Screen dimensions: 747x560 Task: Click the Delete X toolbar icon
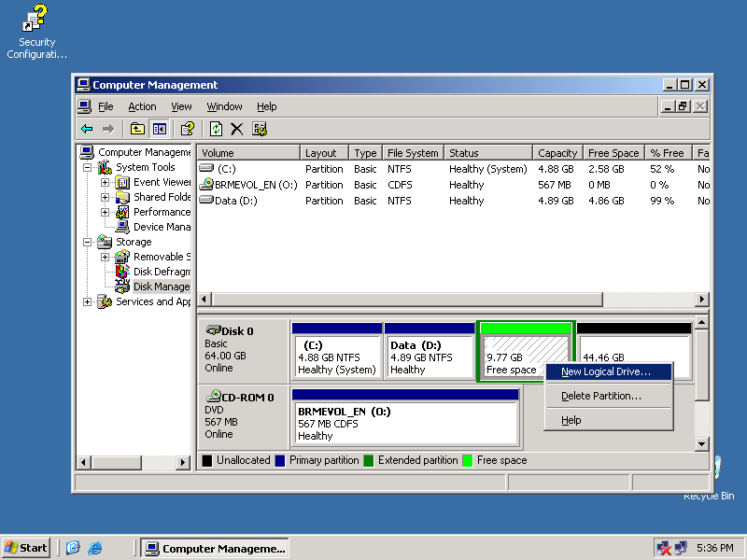237,129
